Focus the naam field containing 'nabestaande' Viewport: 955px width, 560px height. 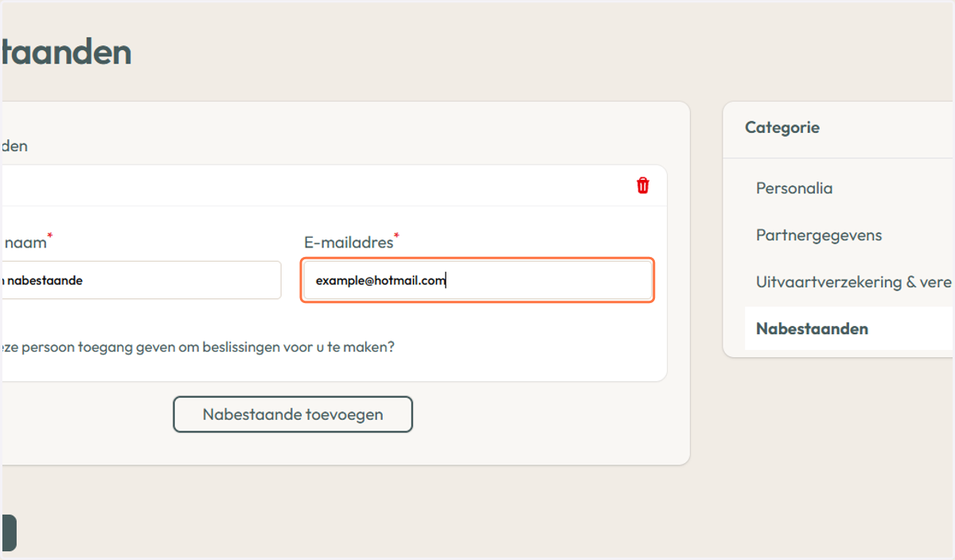[x=141, y=280]
